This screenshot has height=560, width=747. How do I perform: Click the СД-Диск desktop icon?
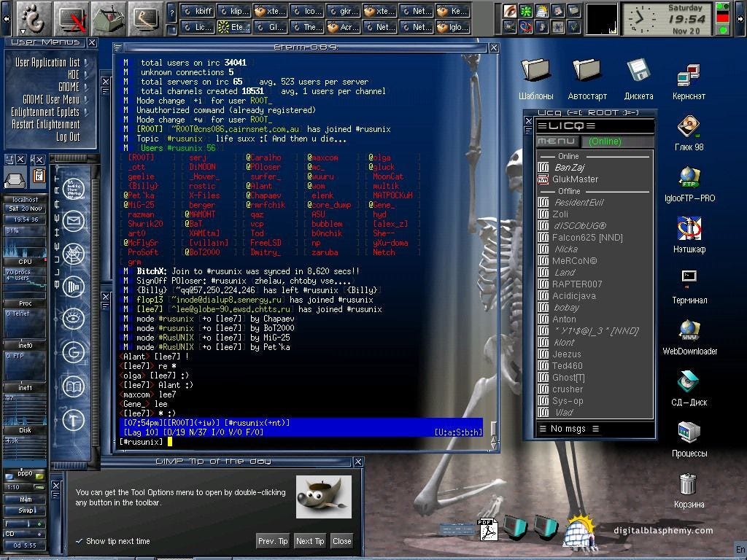tap(689, 388)
